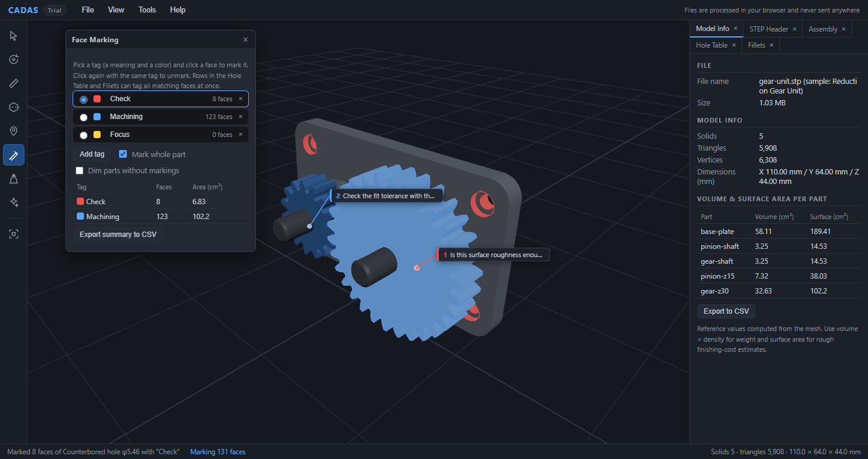Open the Tools menu
Image resolution: width=868 pixels, height=459 pixels.
[147, 10]
